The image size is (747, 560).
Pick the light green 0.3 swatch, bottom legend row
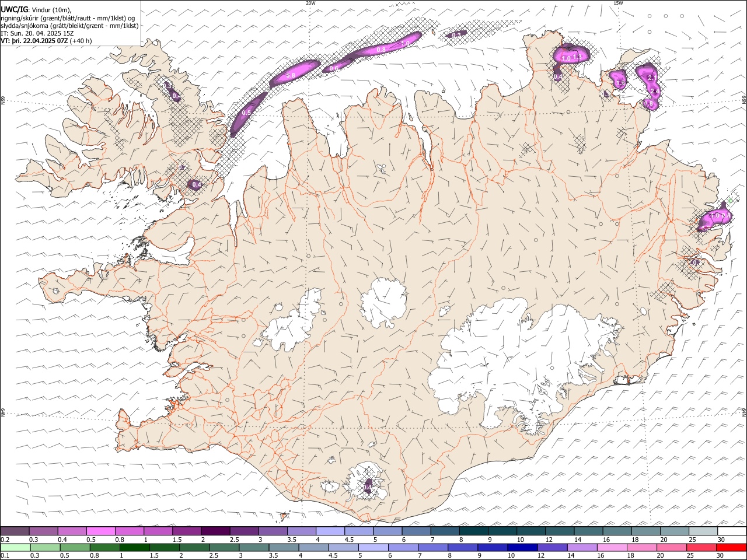[x=46, y=547]
